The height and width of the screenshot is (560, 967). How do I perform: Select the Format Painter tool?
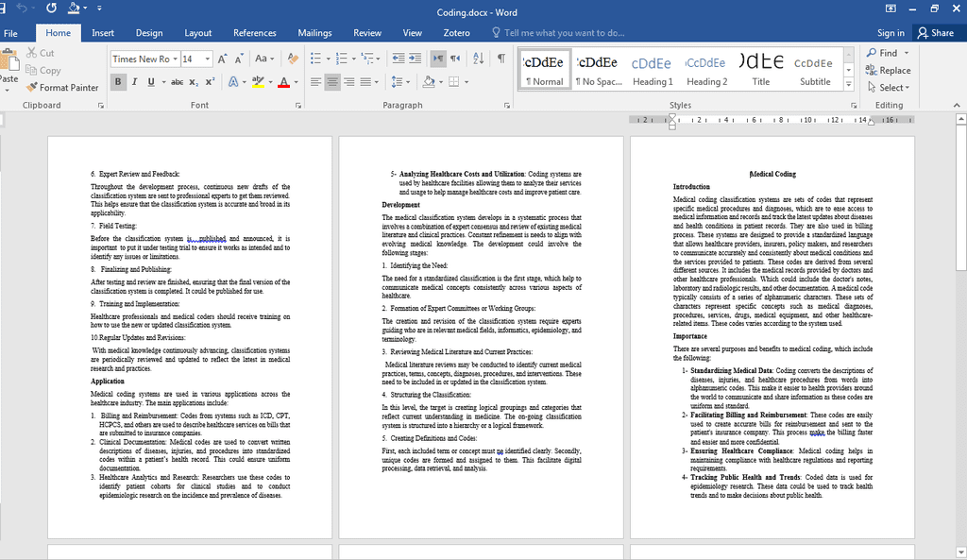click(x=62, y=88)
